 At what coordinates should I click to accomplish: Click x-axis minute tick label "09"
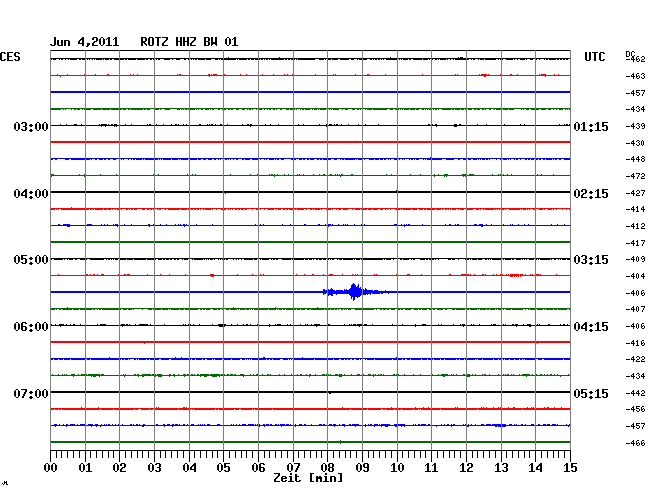[x=362, y=468]
